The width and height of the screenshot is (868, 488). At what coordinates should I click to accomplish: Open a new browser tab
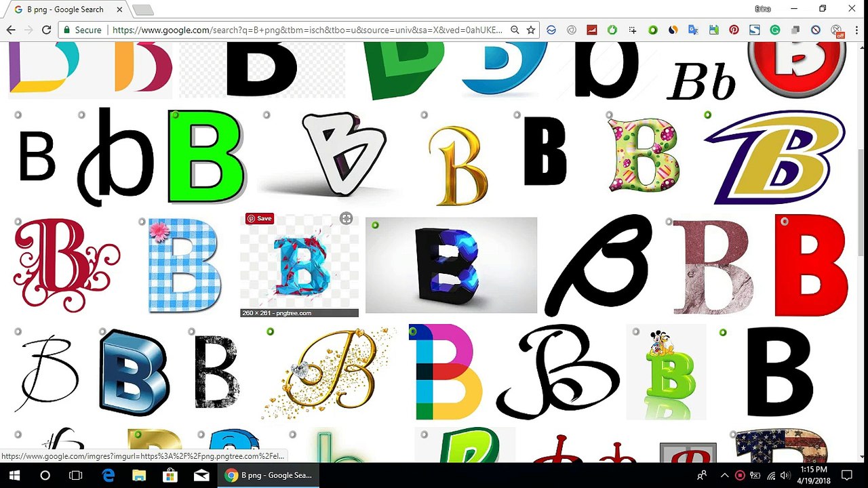pos(143,10)
